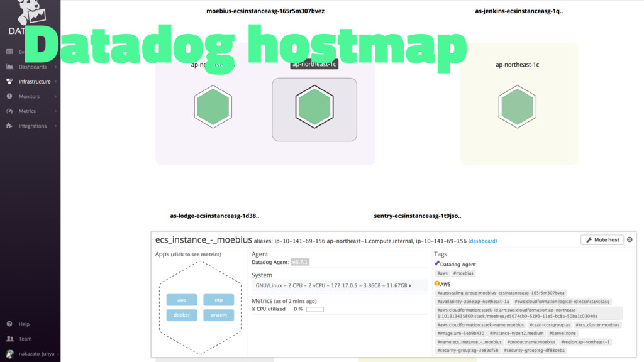Click the Dashboards chart icon
Viewport: 644px width, 362px height.
tap(9, 67)
